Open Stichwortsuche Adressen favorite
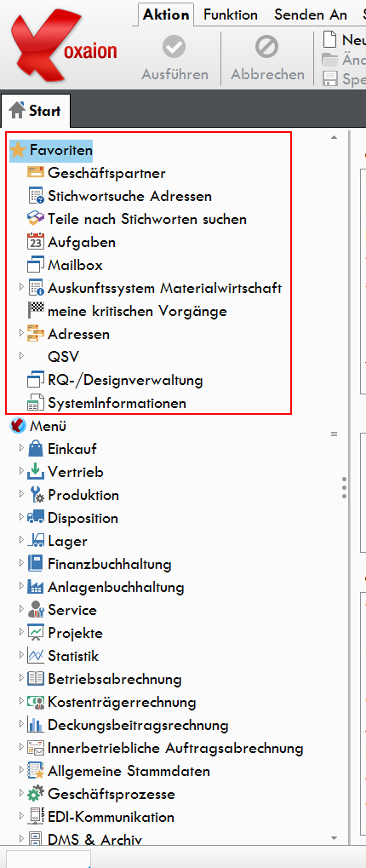The height and width of the screenshot is (868, 366). (x=129, y=196)
